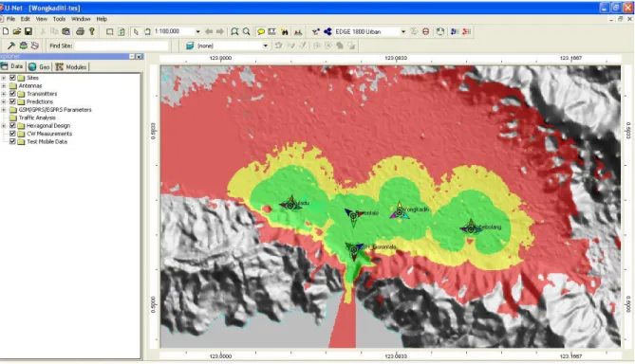Screen dimensions: 635x364
Task: Click the Open folder icon
Action: click(x=16, y=31)
